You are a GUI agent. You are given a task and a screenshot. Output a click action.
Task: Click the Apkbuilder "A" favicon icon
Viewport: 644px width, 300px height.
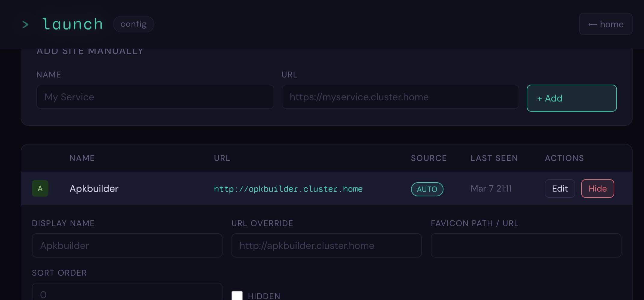coord(40,189)
